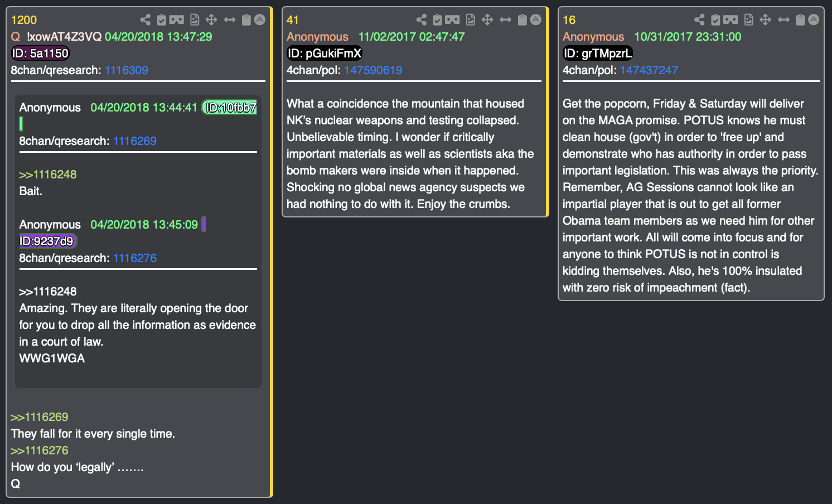Click the four-way move arrows on post 41
832x504 pixels.
(487, 20)
